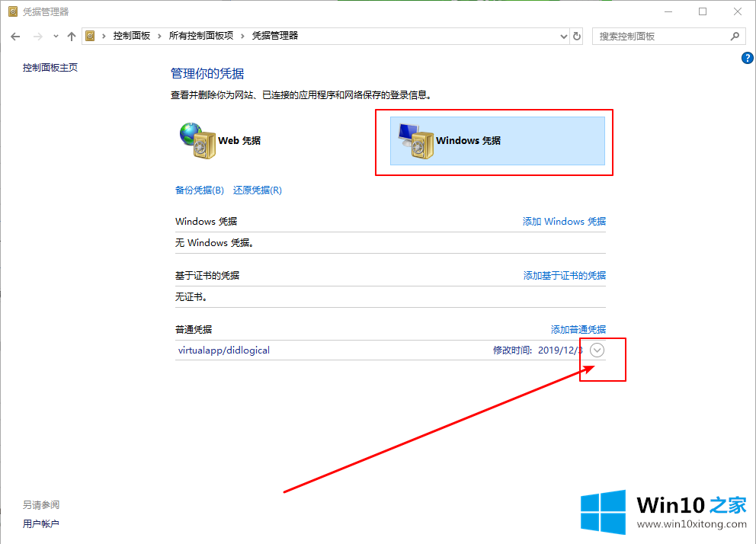Open the blue Help question mark
The image size is (756, 544).
pyautogui.click(x=747, y=59)
